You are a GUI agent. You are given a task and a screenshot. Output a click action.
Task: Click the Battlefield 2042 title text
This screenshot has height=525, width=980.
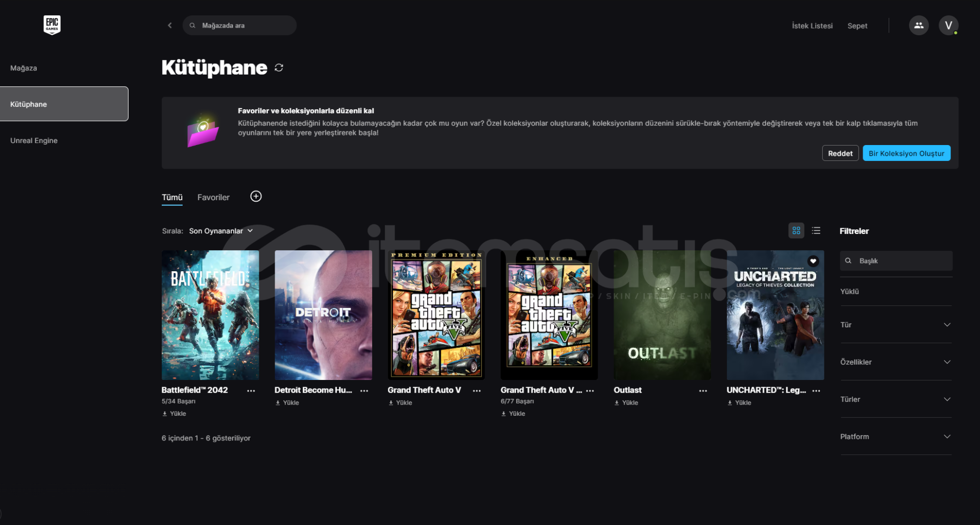(194, 390)
